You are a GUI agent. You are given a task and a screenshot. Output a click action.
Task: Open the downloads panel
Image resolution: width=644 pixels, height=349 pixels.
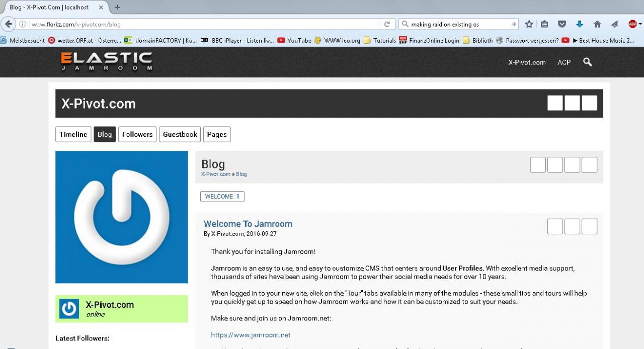579,24
